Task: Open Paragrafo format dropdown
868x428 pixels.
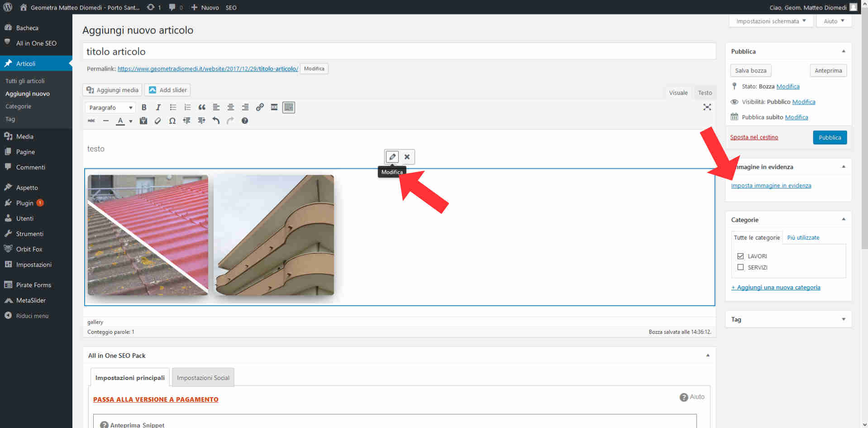Action: pyautogui.click(x=110, y=108)
